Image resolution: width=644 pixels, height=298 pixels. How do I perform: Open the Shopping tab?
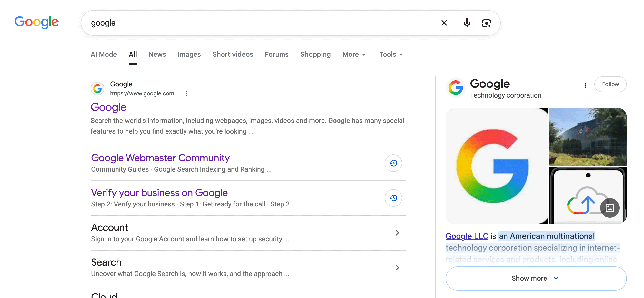315,54
